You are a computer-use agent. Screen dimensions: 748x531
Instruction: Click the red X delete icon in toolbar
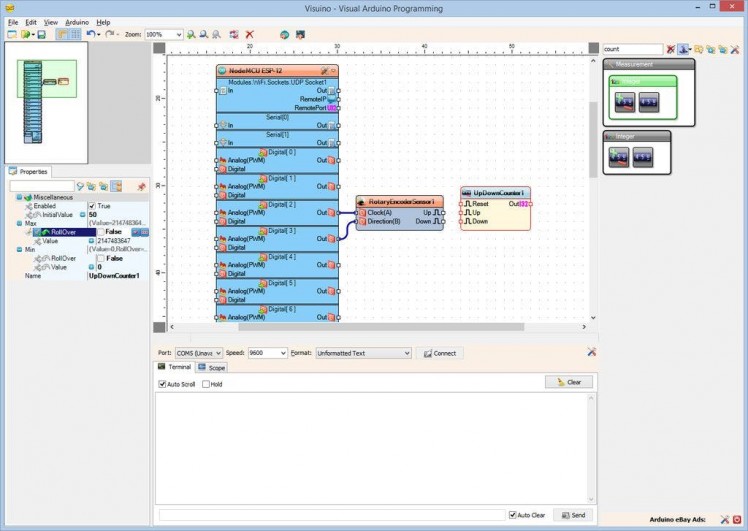point(250,34)
